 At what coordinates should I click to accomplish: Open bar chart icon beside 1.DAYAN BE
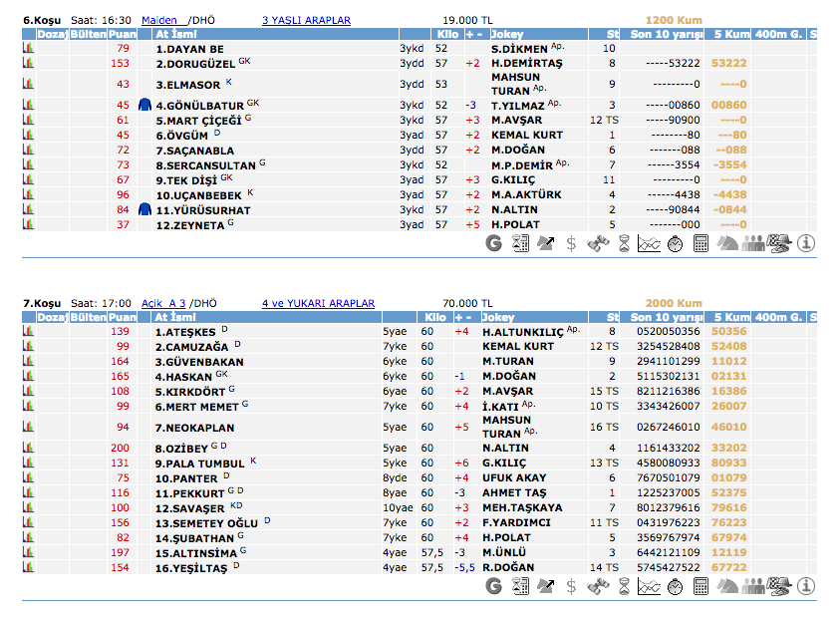click(x=28, y=48)
